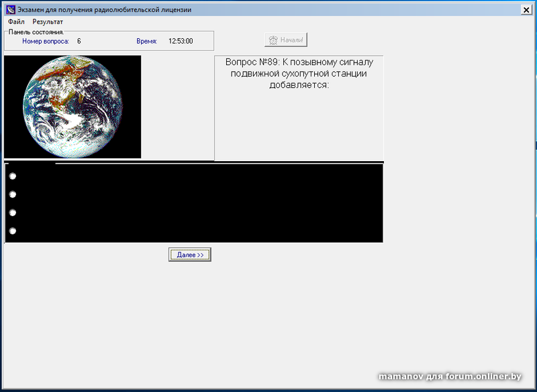The height and width of the screenshot is (392, 537).
Task: Click the Далее >> button
Action: (x=190, y=255)
